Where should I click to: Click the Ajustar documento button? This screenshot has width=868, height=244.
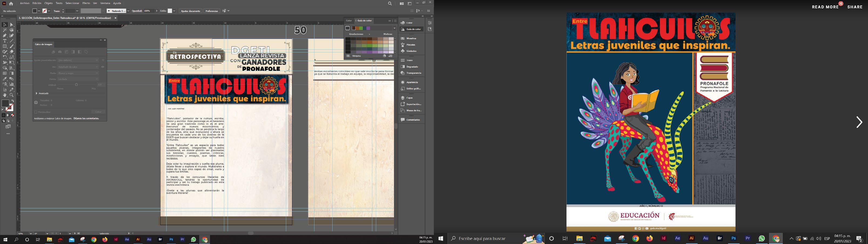190,11
